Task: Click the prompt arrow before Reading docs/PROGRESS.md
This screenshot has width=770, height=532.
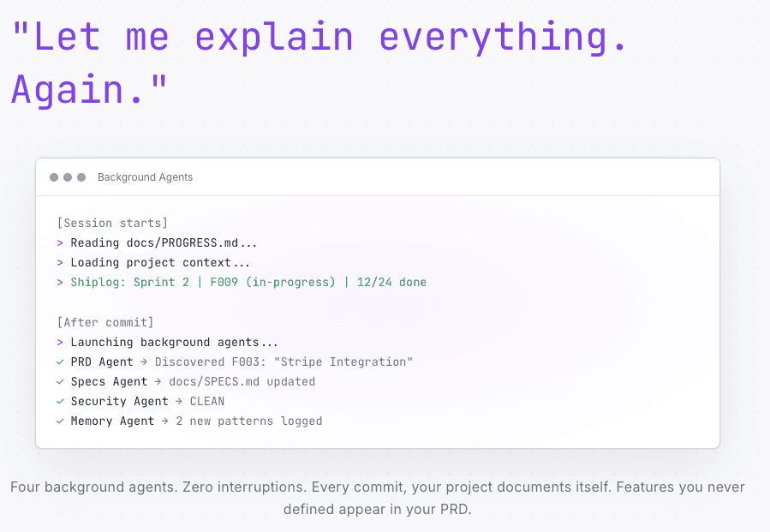Action: coord(61,243)
